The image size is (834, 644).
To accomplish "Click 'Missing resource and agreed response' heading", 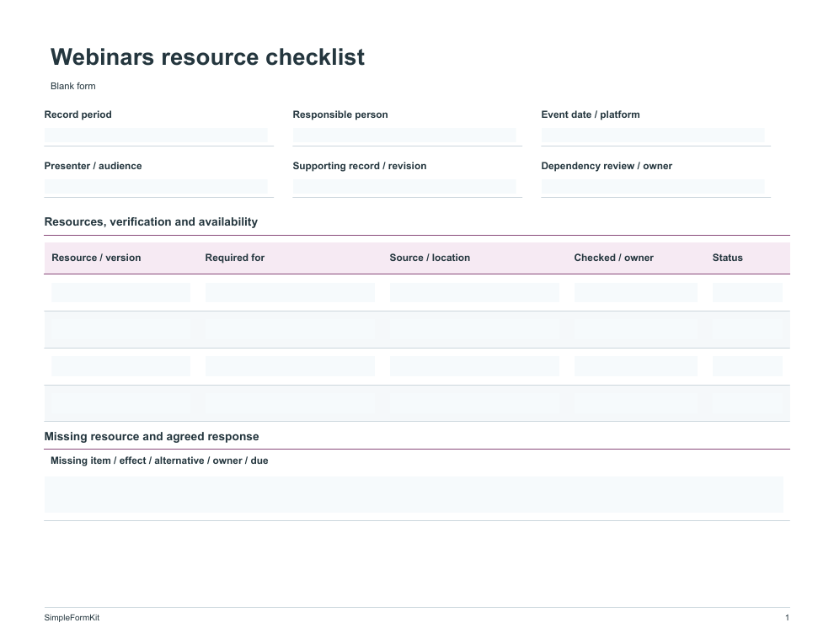I will [x=152, y=436].
